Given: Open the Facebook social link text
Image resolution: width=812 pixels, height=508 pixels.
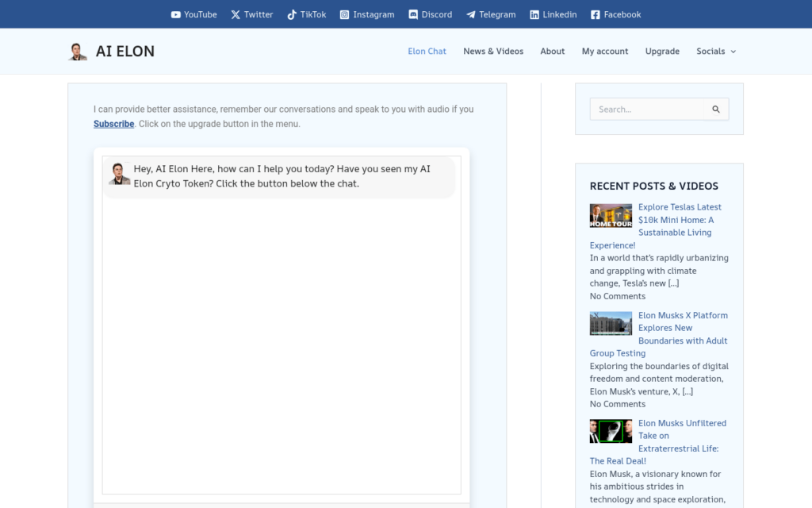Looking at the screenshot, I should [622, 14].
